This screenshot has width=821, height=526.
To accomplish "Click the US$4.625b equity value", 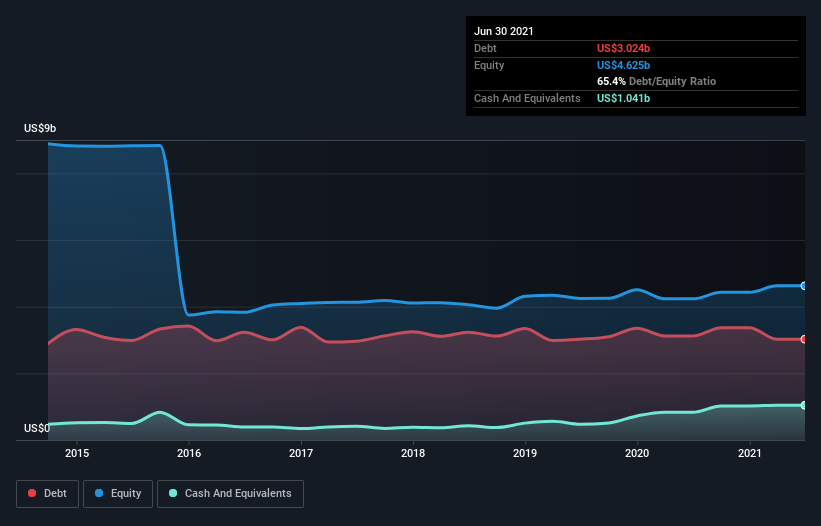I will pyautogui.click(x=623, y=65).
